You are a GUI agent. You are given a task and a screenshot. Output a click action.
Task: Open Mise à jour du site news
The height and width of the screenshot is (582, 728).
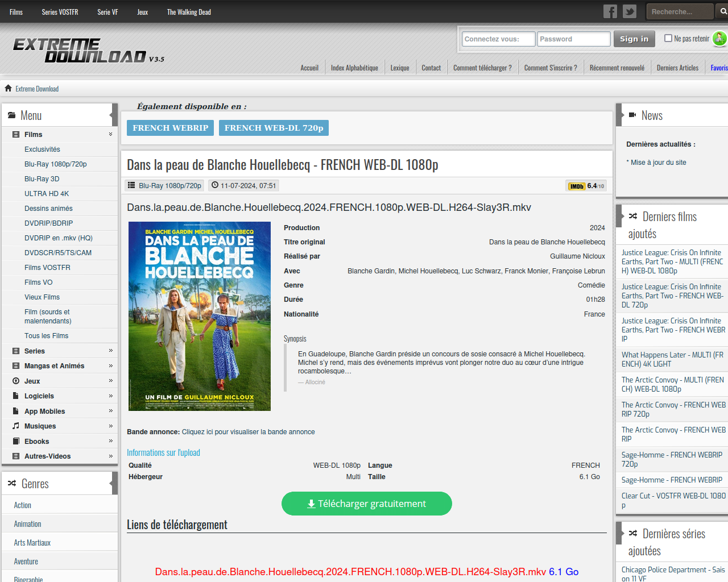(x=659, y=163)
